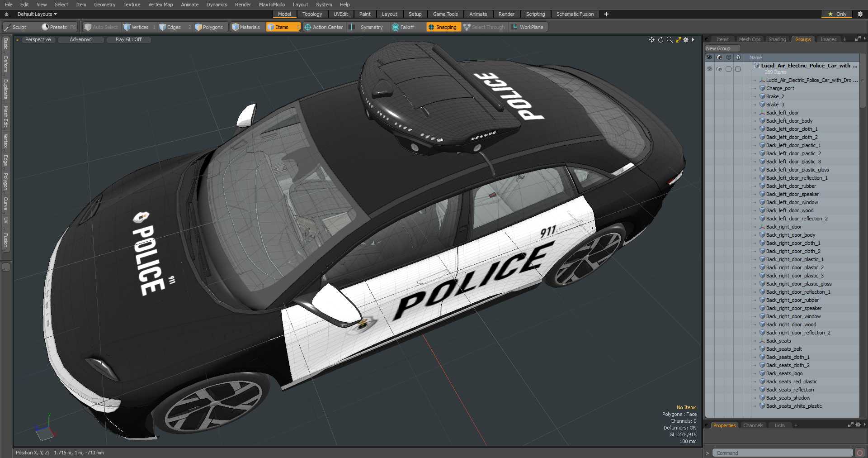Enable Auto Select mode
Viewport: 868px width, 458px height.
[x=101, y=27]
